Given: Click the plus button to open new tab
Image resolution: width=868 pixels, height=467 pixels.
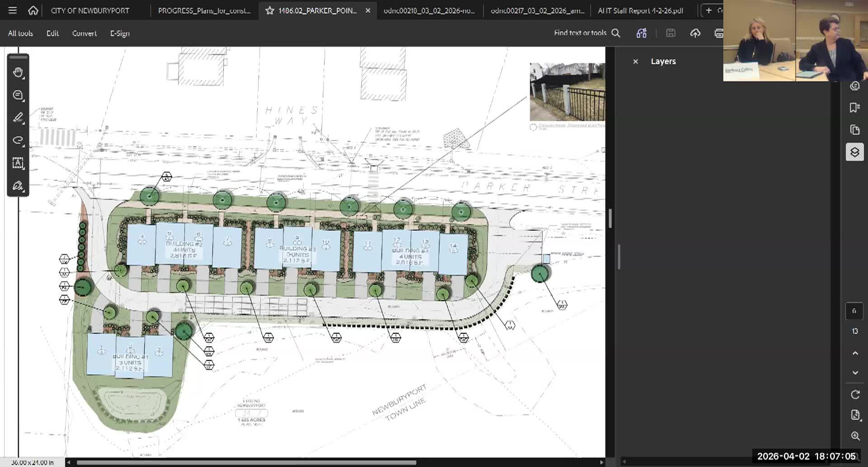Looking at the screenshot, I should click(708, 10).
